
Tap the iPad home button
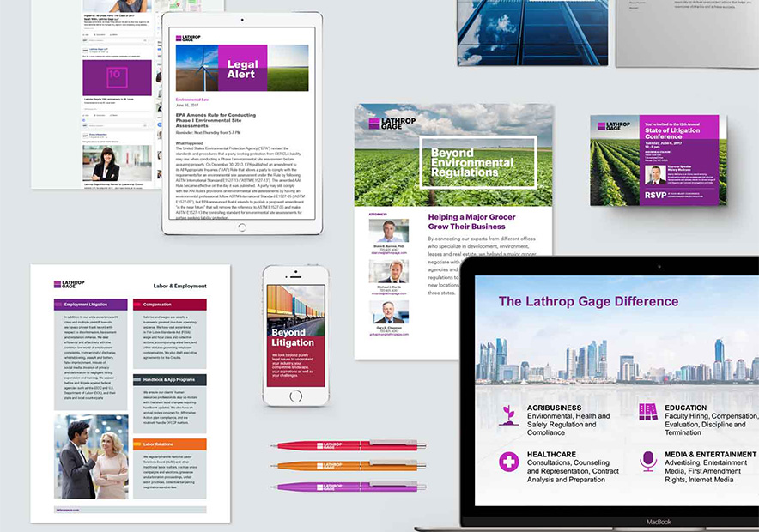click(x=242, y=227)
